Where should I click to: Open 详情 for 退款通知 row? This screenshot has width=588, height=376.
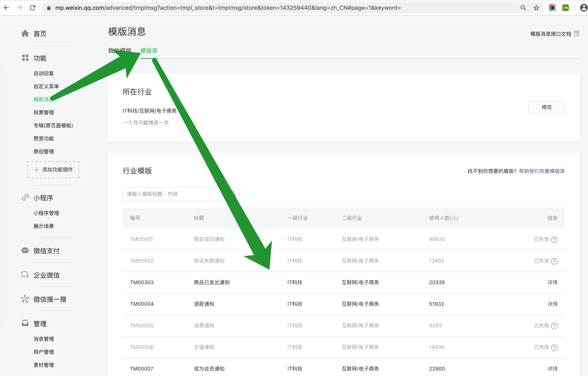coord(552,304)
